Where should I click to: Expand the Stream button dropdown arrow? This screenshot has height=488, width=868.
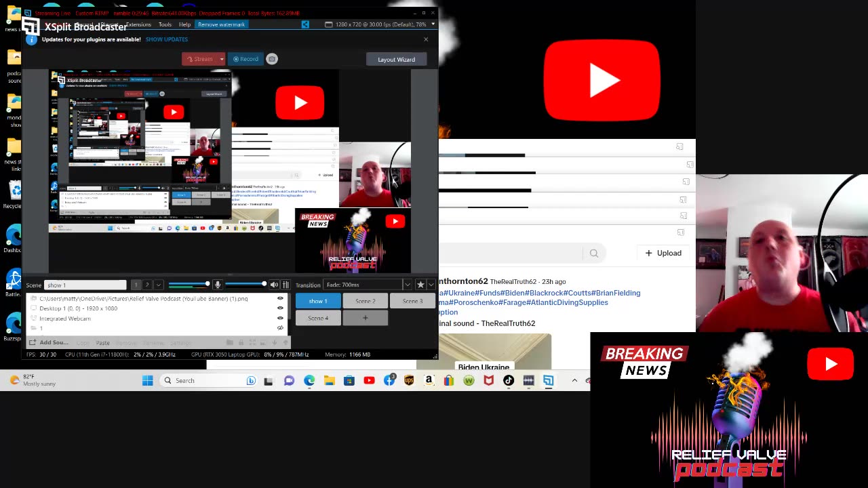coord(221,59)
